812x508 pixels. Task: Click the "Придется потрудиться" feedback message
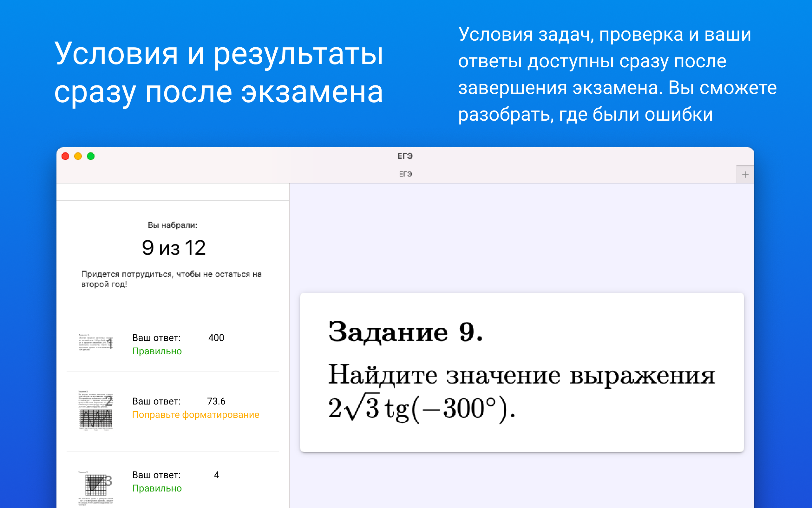(171, 279)
